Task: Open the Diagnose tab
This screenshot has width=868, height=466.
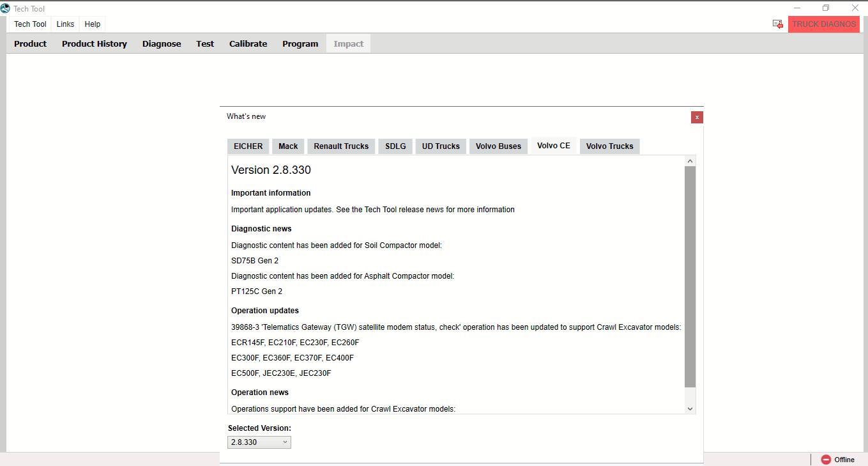Action: tap(162, 43)
